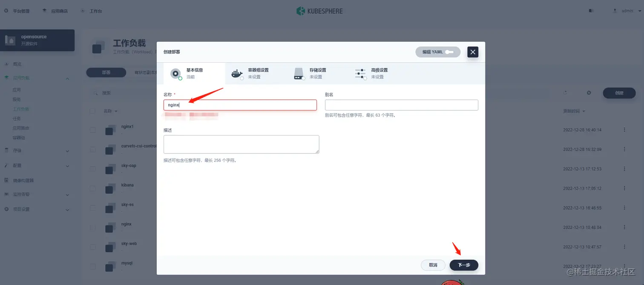Click the storage disk icon
The width and height of the screenshot is (644, 285).
(299, 74)
